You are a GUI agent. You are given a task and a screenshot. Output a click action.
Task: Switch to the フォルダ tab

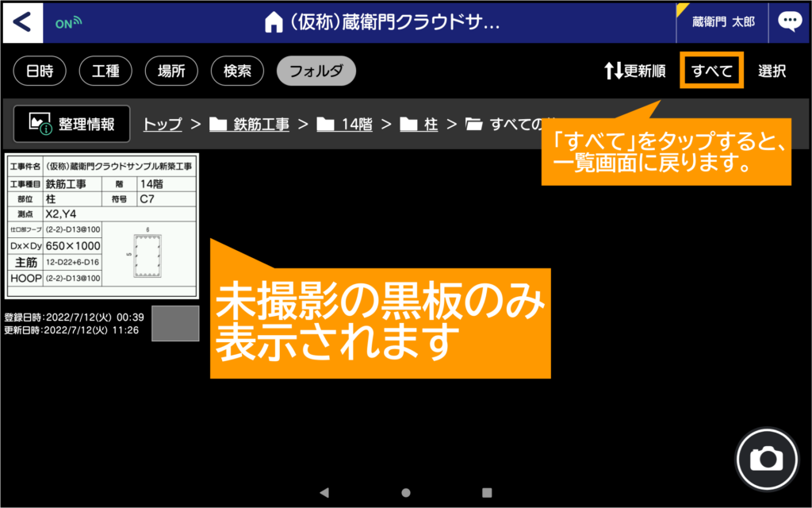316,71
